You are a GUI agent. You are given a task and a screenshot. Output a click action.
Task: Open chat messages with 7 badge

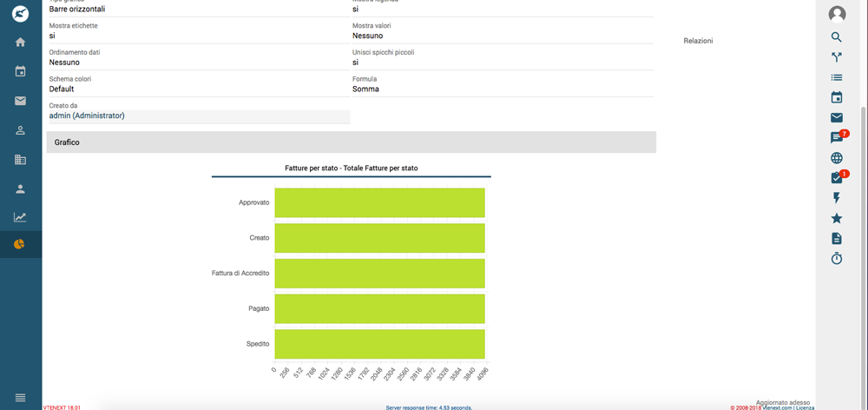[838, 137]
